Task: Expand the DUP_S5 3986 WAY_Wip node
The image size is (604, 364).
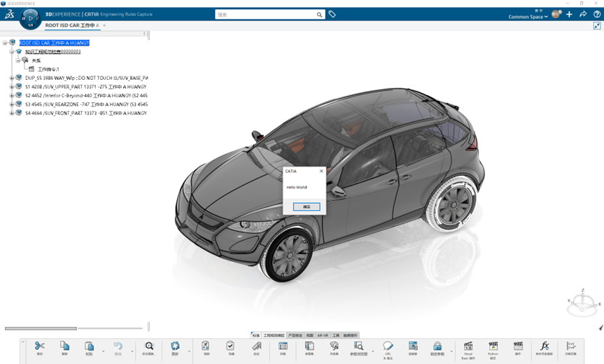Action: pos(12,78)
